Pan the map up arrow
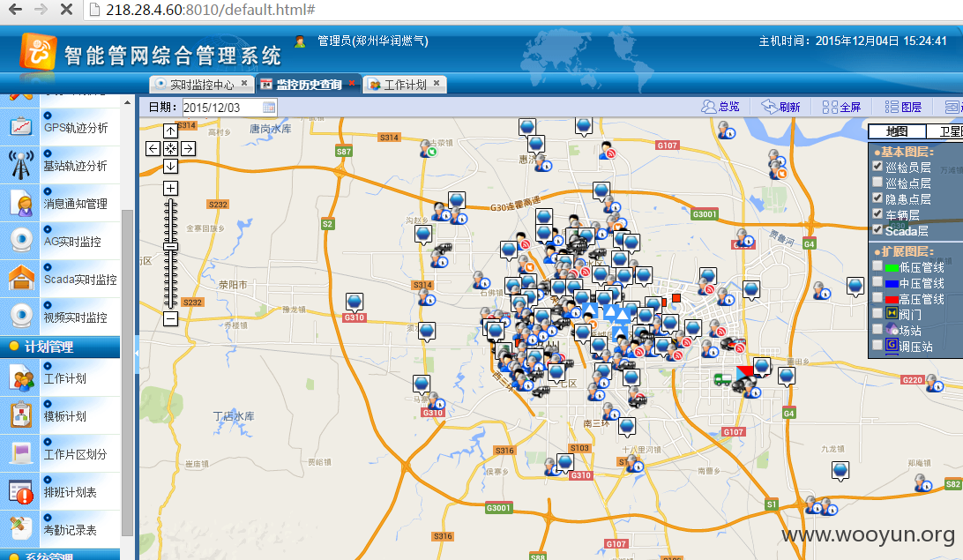This screenshot has width=963, height=560. (x=171, y=131)
